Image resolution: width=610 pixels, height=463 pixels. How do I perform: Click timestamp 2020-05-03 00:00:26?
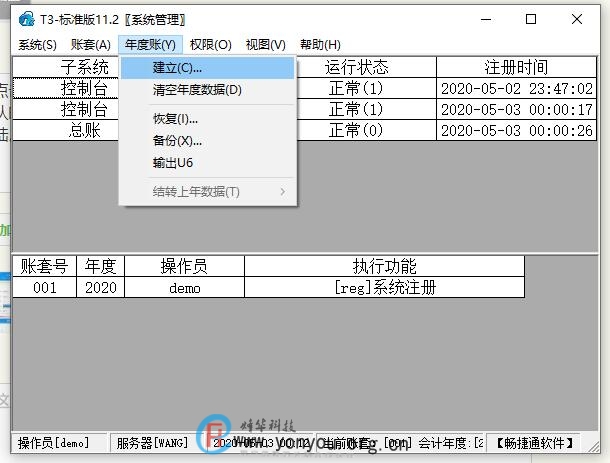516,130
